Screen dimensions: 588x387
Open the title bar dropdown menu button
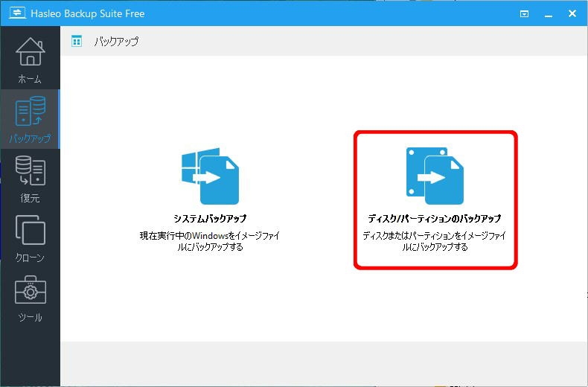[x=524, y=14]
